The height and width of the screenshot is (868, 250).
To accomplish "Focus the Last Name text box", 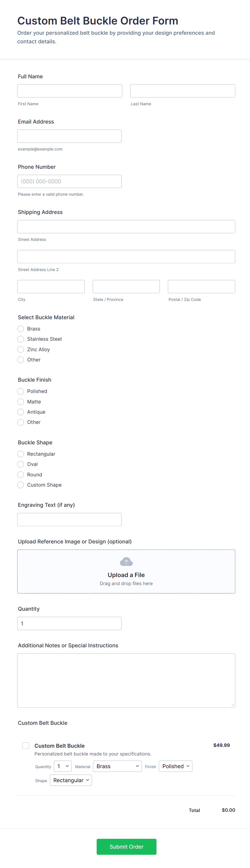I will click(182, 91).
